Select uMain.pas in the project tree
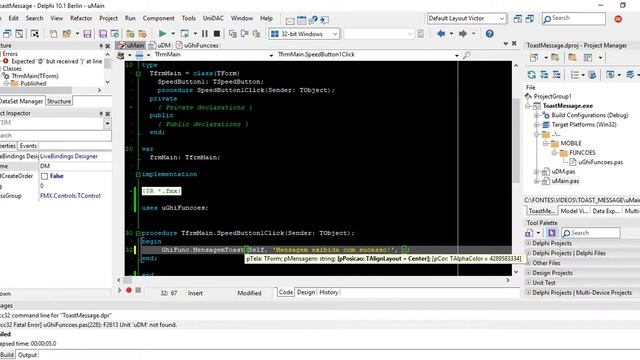The height and width of the screenshot is (360, 640). coord(565,181)
